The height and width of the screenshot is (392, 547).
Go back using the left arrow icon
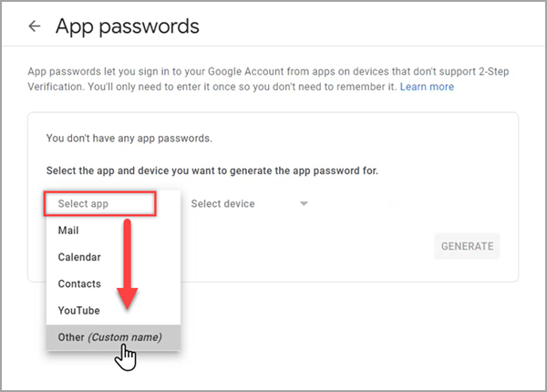tap(35, 26)
